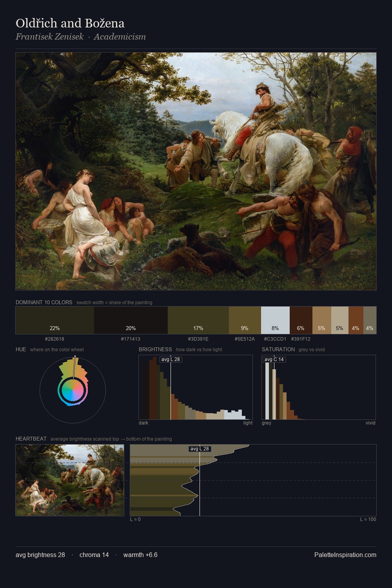Image resolution: width=392 pixels, height=588 pixels.
Task: Click hex code #391F12
Action: click(301, 339)
